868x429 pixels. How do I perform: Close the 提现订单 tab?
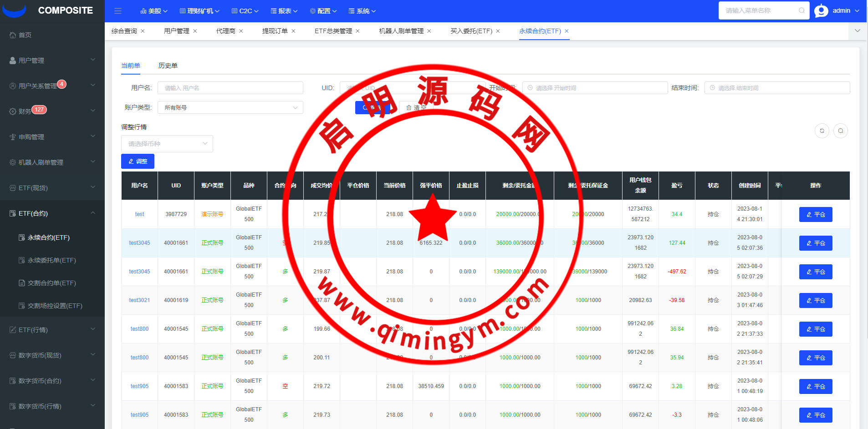(293, 31)
